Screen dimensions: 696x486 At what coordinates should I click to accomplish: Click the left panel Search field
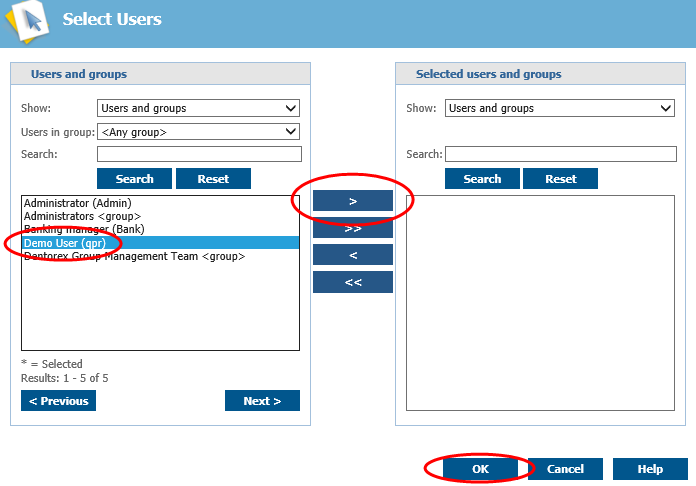click(x=199, y=154)
